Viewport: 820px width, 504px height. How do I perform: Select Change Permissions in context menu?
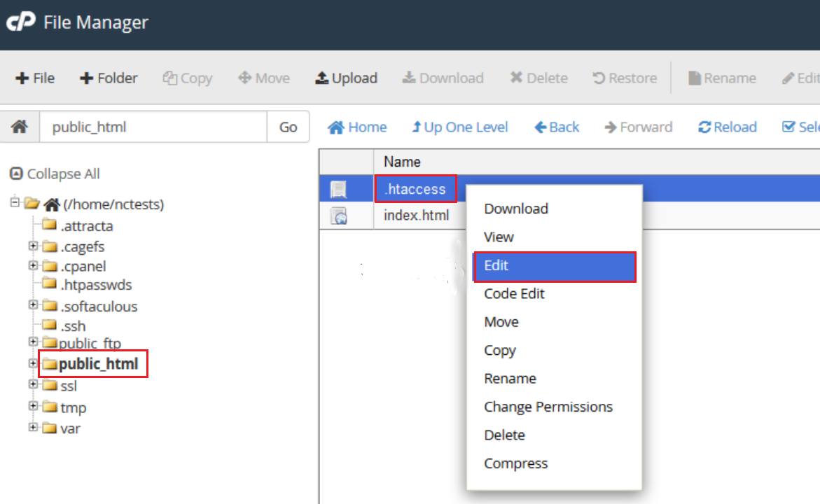pyautogui.click(x=548, y=407)
